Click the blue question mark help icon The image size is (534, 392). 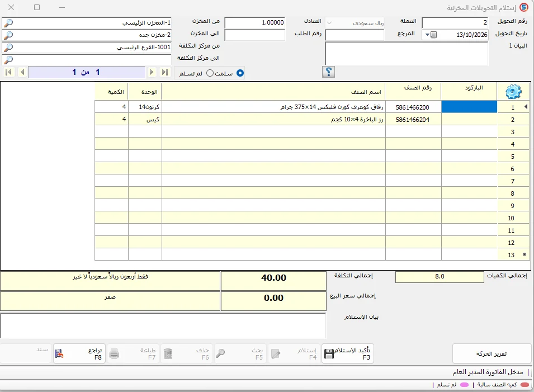[329, 72]
